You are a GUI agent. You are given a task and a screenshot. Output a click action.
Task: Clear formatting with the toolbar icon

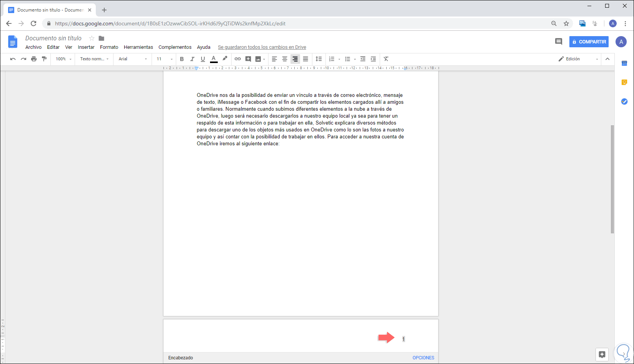(x=386, y=59)
